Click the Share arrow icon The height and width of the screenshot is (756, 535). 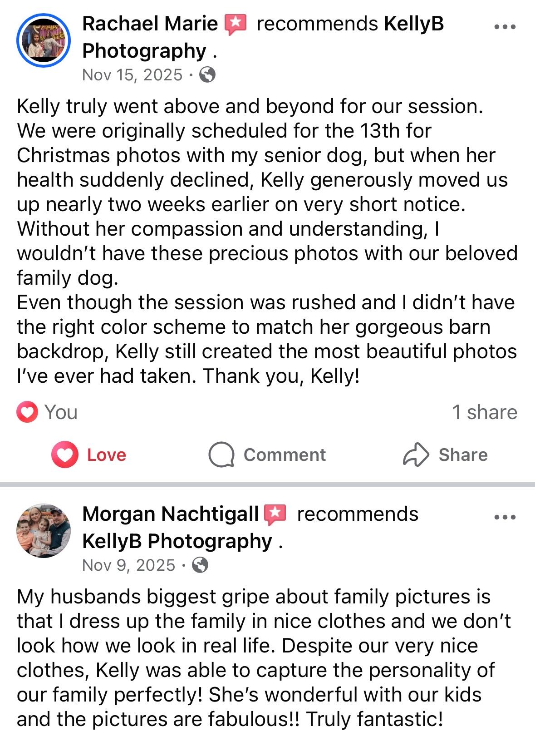[x=416, y=455]
